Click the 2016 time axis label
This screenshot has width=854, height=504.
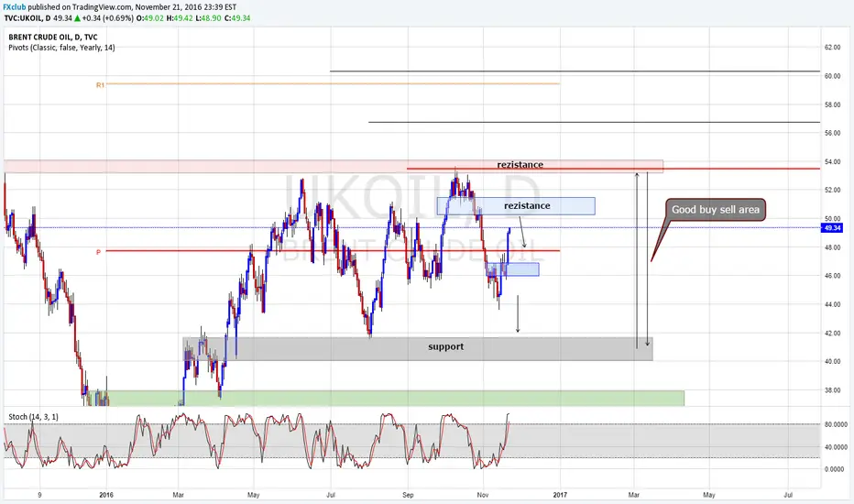pyautogui.click(x=106, y=495)
